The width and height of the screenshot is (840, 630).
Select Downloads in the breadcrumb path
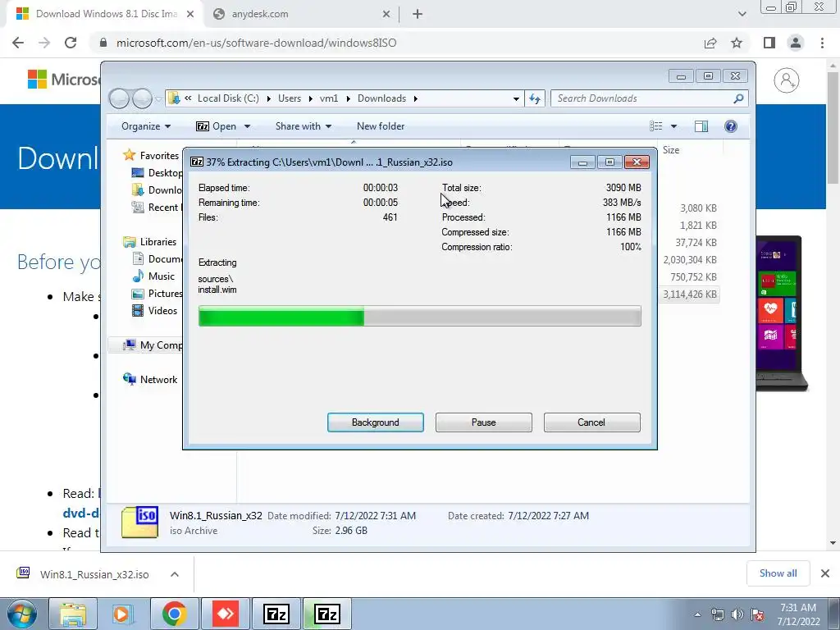[x=382, y=98]
